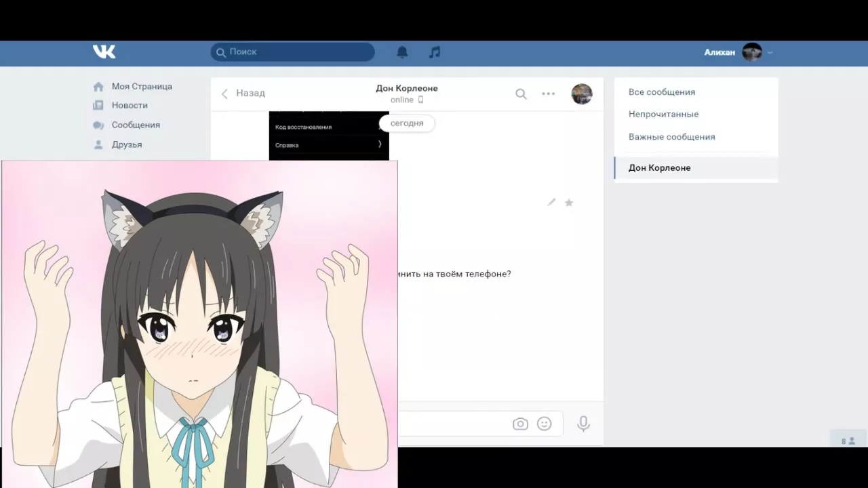Mark message as important with star
868x488 pixels.
(569, 202)
